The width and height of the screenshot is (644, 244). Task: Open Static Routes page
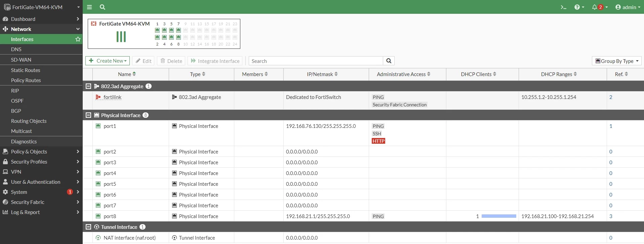[x=41, y=70]
